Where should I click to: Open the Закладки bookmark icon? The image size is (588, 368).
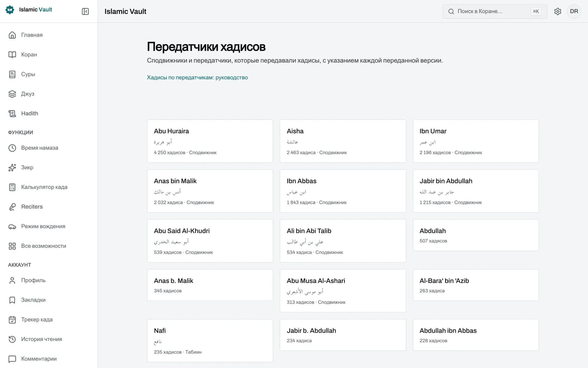point(12,300)
